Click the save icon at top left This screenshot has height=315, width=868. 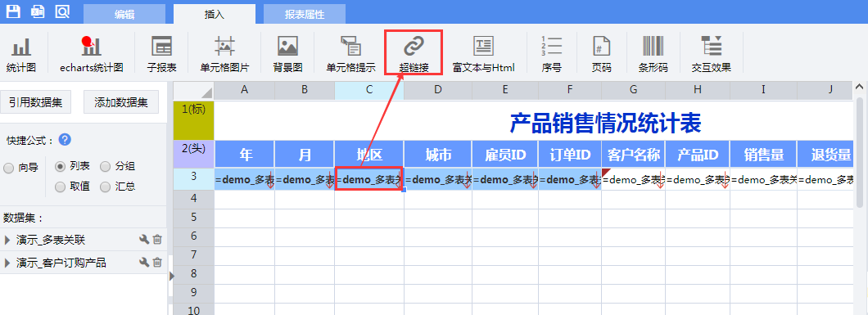(x=13, y=11)
